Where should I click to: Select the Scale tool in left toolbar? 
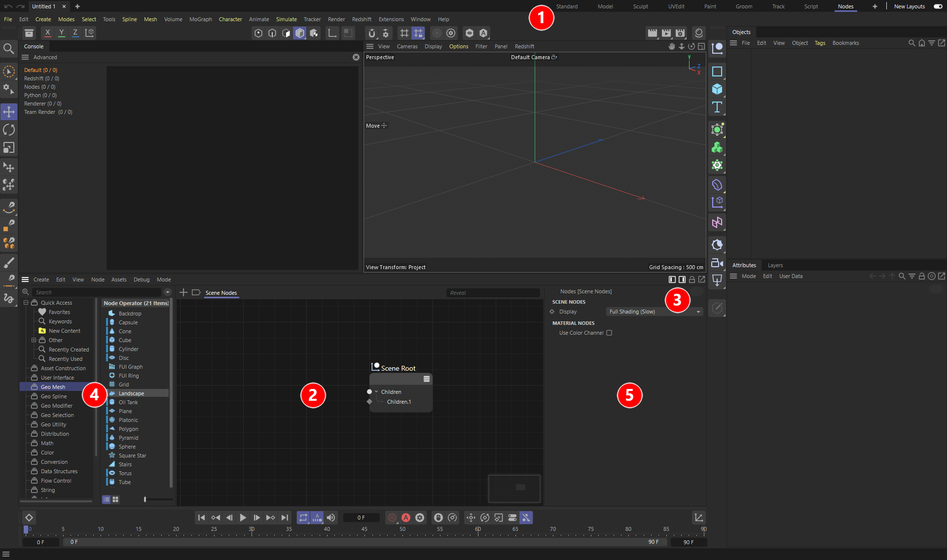click(9, 148)
